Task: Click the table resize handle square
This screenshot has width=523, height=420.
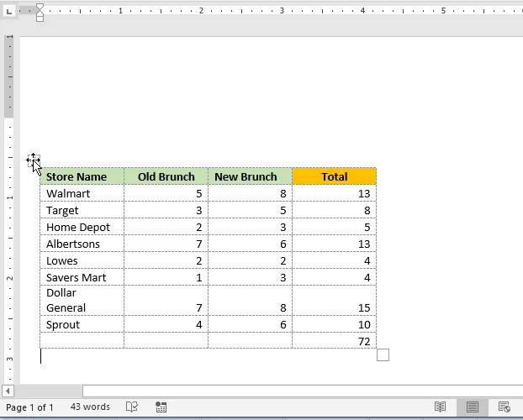Action: coord(383,354)
